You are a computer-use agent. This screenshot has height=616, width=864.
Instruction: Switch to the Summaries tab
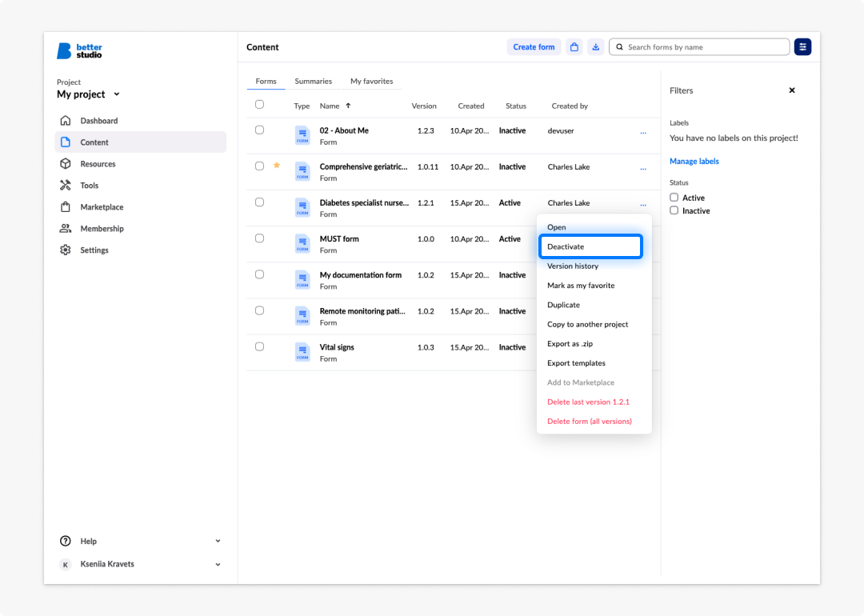pyautogui.click(x=313, y=81)
